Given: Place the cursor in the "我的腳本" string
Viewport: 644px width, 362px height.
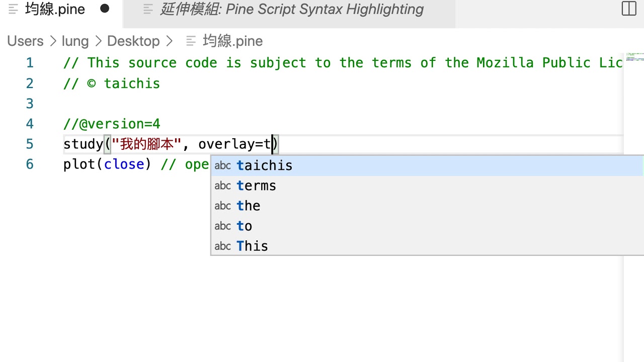Looking at the screenshot, I should click(146, 144).
